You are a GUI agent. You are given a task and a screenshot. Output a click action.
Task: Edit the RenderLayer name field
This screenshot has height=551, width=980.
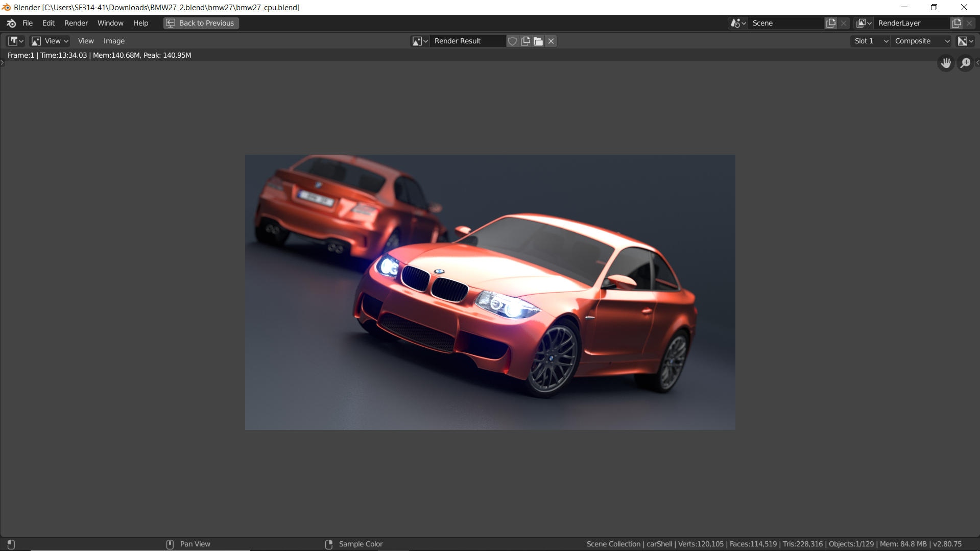point(912,23)
